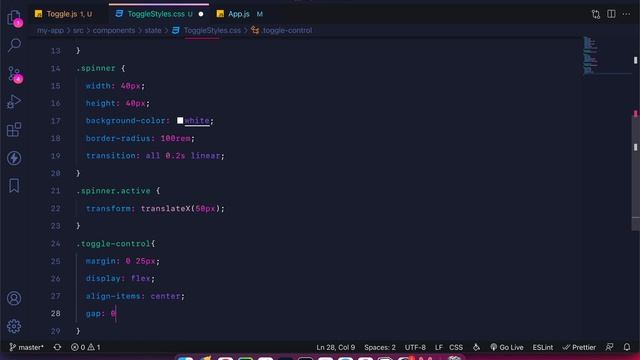Click the 'translateX' function text
The image size is (640, 360).
[165, 209]
